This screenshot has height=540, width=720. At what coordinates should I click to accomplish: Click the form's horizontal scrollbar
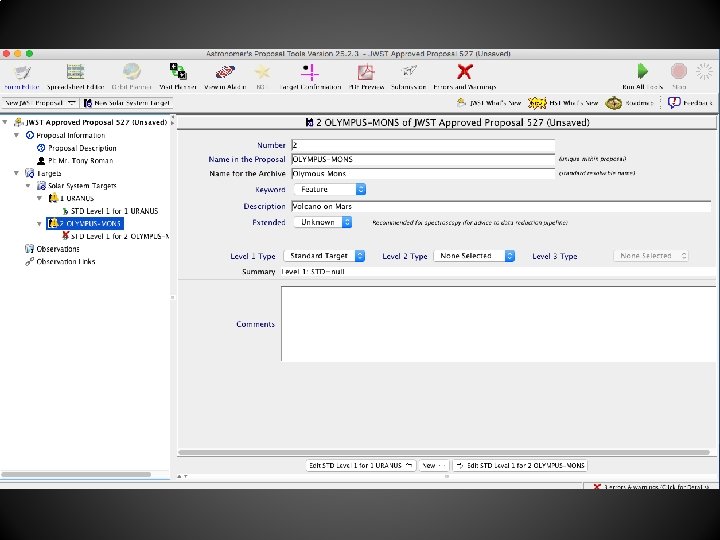[x=444, y=452]
